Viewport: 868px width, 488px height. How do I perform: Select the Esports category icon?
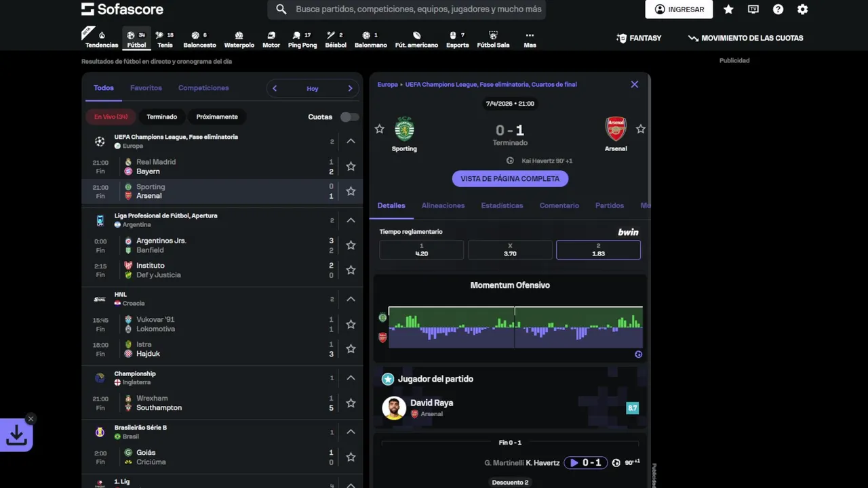[457, 39]
